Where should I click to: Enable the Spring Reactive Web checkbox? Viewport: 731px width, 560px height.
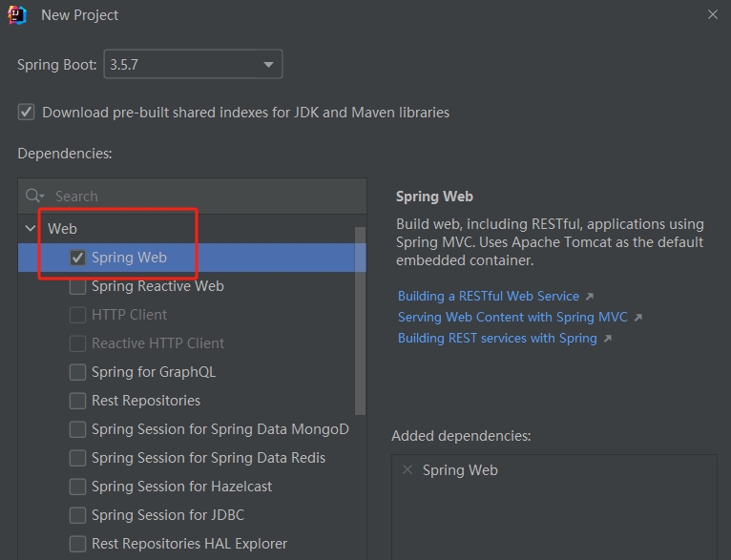click(77, 286)
